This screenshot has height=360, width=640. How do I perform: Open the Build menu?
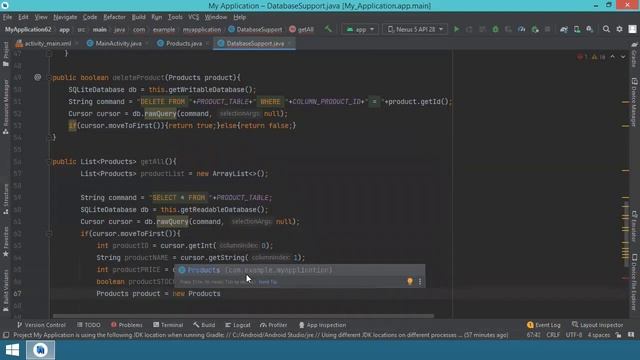pos(138,17)
